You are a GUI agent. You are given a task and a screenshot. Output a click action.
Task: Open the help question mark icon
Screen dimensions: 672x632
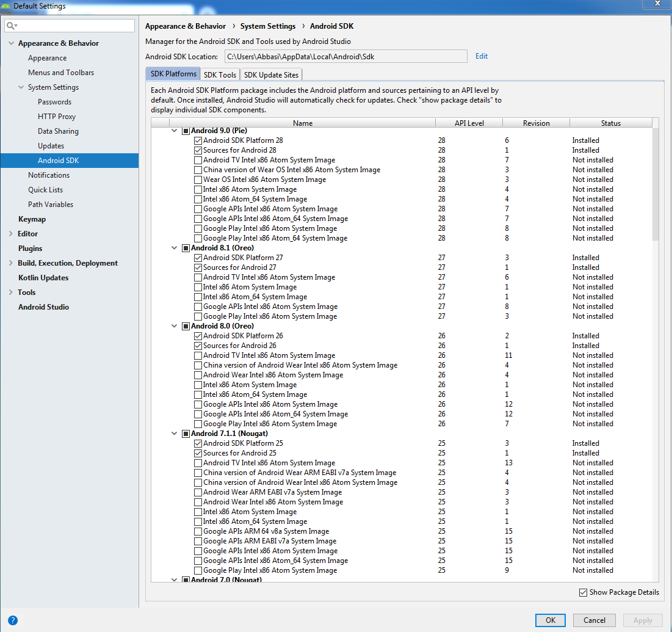point(13,620)
